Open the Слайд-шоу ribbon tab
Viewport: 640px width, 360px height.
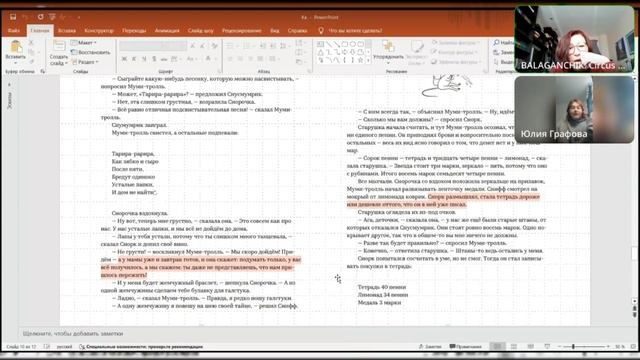200,31
